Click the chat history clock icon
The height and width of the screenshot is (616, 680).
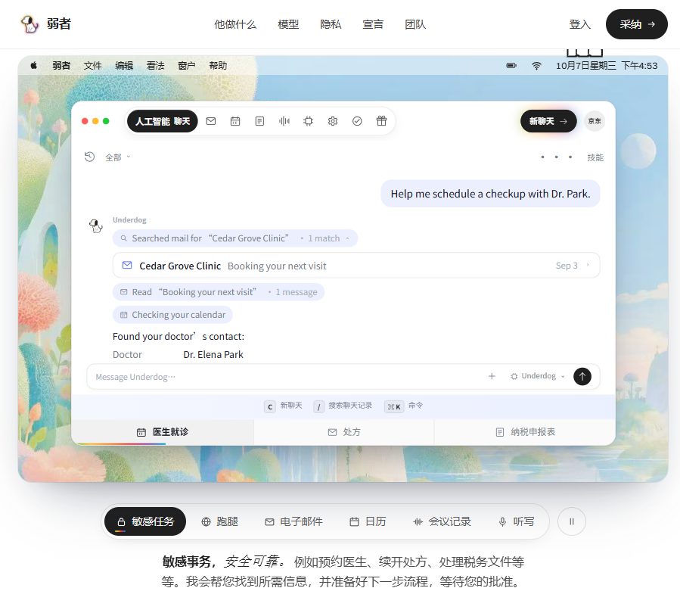pos(89,157)
